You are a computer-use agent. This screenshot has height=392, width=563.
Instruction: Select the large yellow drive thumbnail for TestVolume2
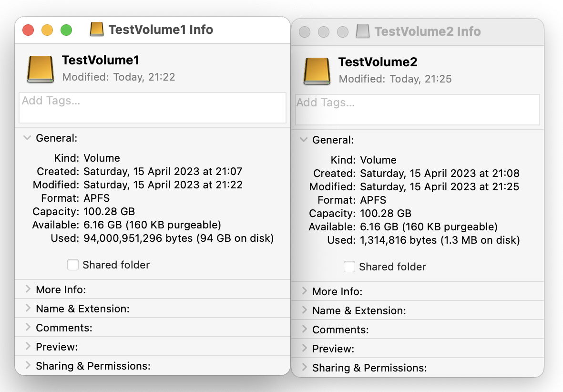317,70
